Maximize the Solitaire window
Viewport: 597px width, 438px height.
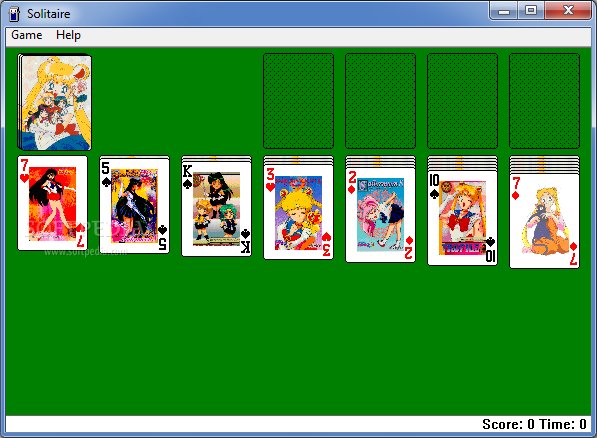(531, 11)
